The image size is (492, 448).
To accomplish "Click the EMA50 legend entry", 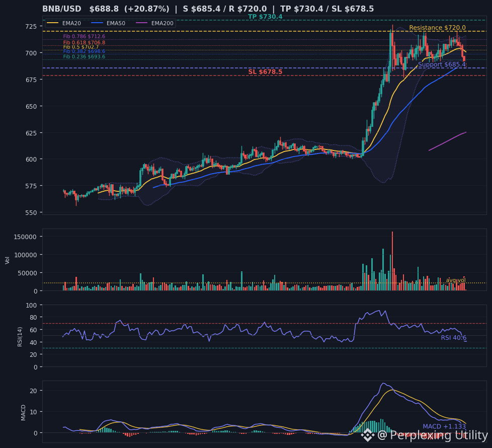I will (108, 23).
